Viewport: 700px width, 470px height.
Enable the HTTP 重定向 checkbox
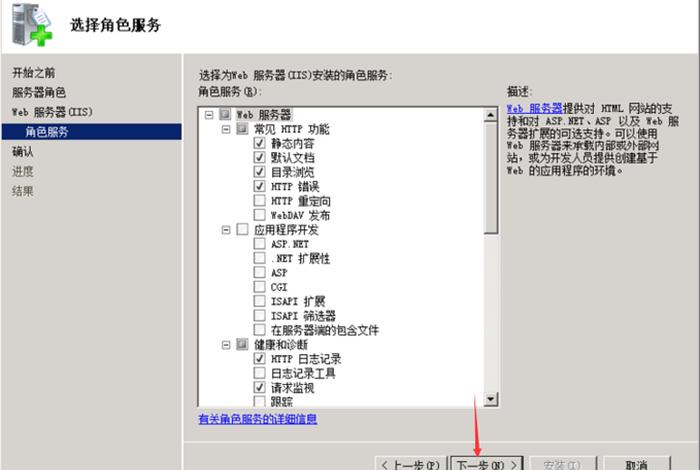pyautogui.click(x=259, y=200)
